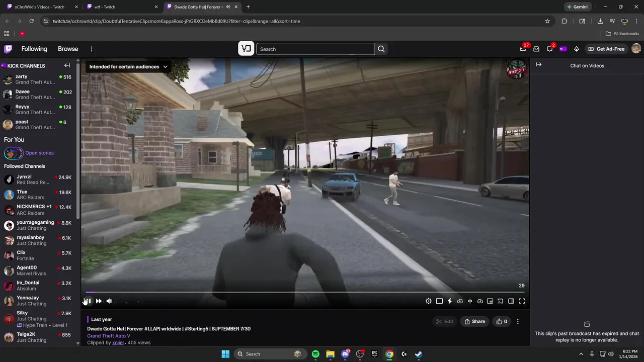The width and height of the screenshot is (644, 362).
Task: Open the Grand Theft Auto V category link
Action: click(x=109, y=336)
